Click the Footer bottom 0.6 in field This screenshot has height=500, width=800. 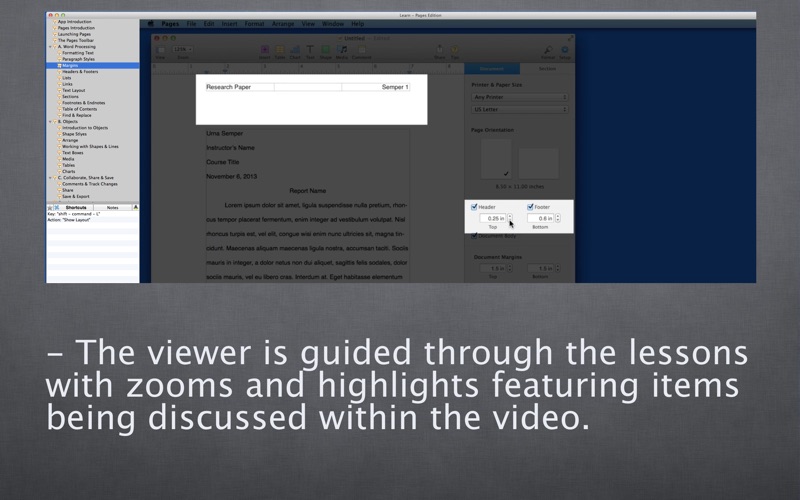coord(540,218)
